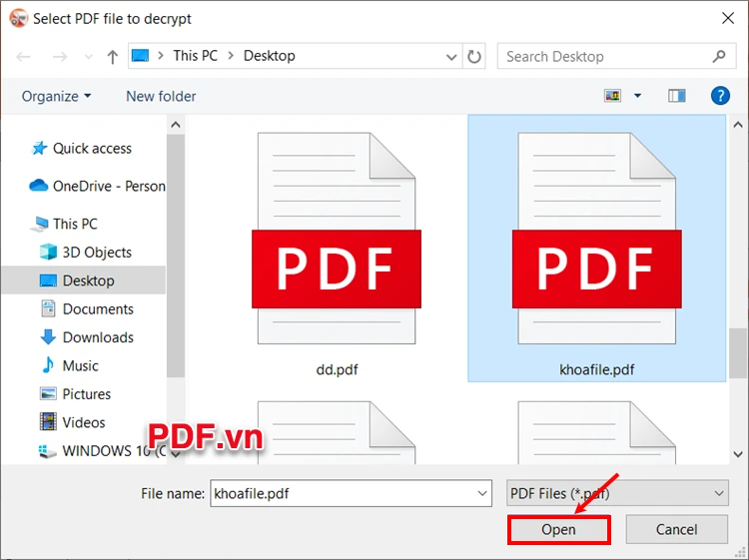Expand the address bar history dropdown
The image size is (749, 560).
click(x=451, y=57)
